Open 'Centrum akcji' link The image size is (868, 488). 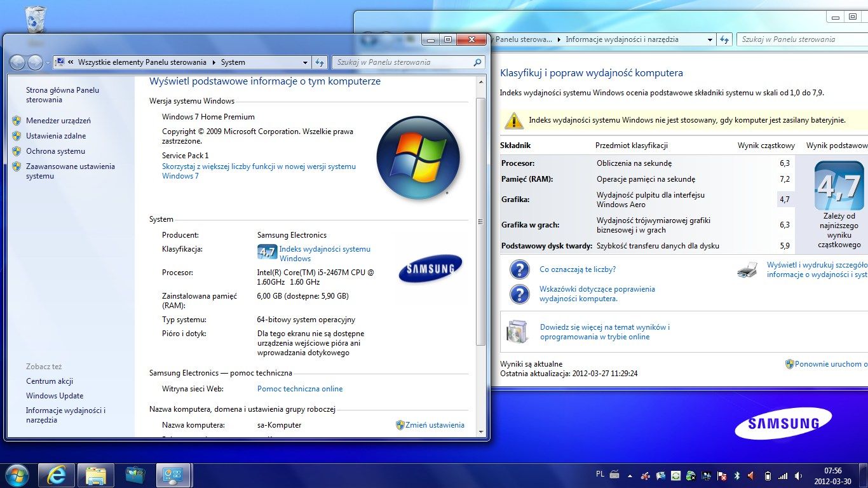(50, 381)
